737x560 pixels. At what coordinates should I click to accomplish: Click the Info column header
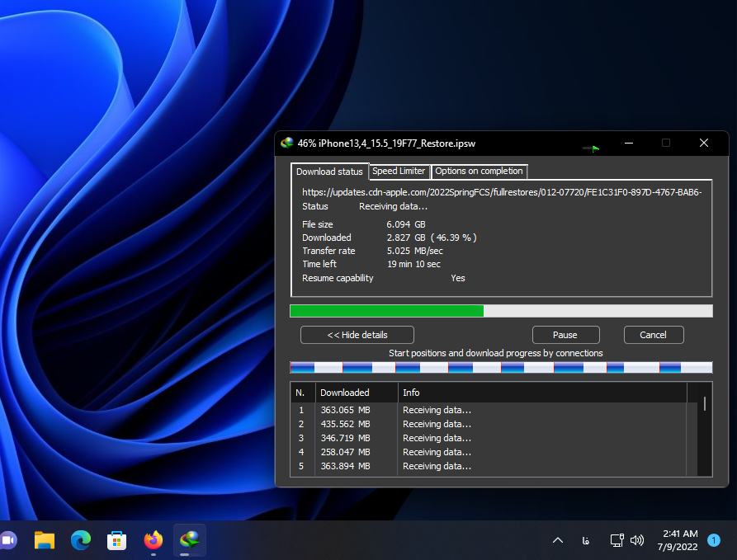pyautogui.click(x=542, y=393)
